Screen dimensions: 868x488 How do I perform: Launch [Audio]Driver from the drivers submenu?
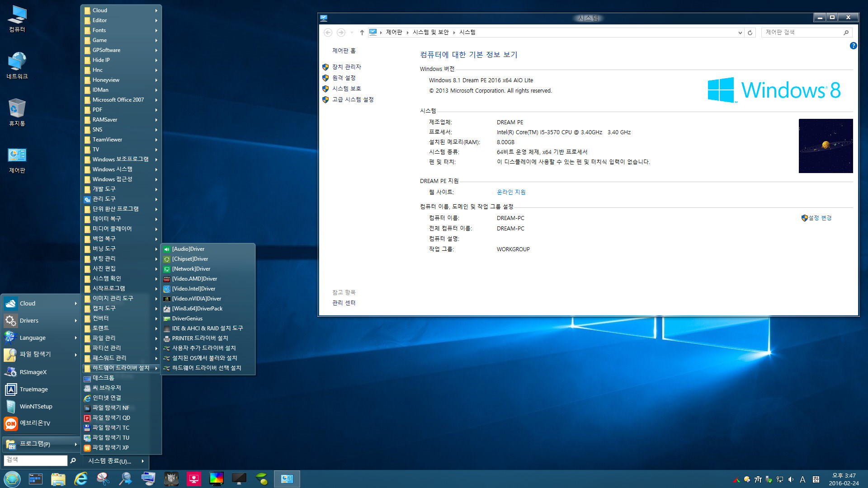(x=208, y=249)
